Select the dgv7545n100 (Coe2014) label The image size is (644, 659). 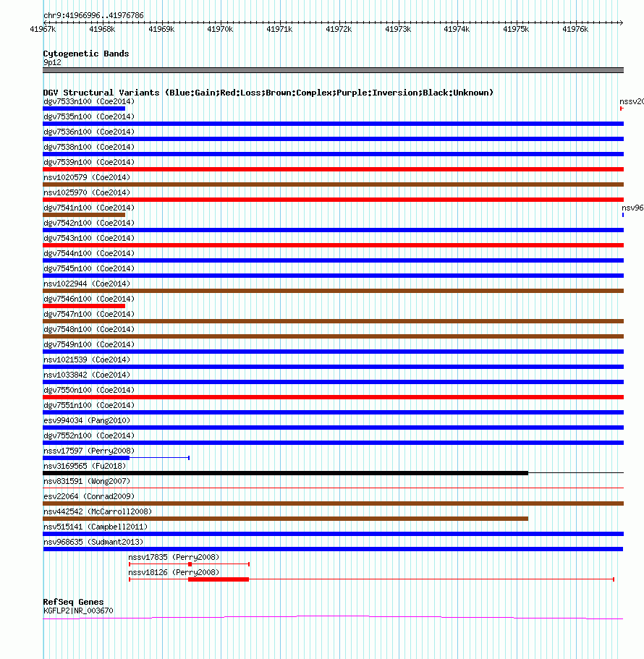tap(89, 268)
